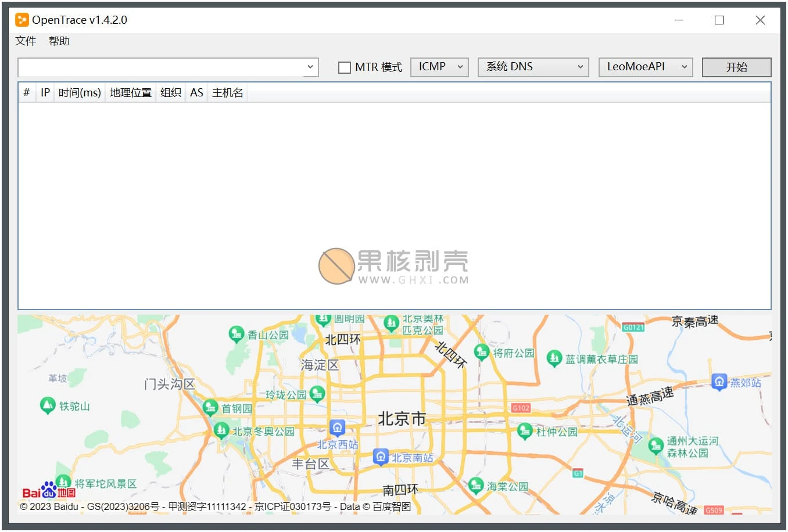Click the 香山公园 park marker icon

coord(237,335)
